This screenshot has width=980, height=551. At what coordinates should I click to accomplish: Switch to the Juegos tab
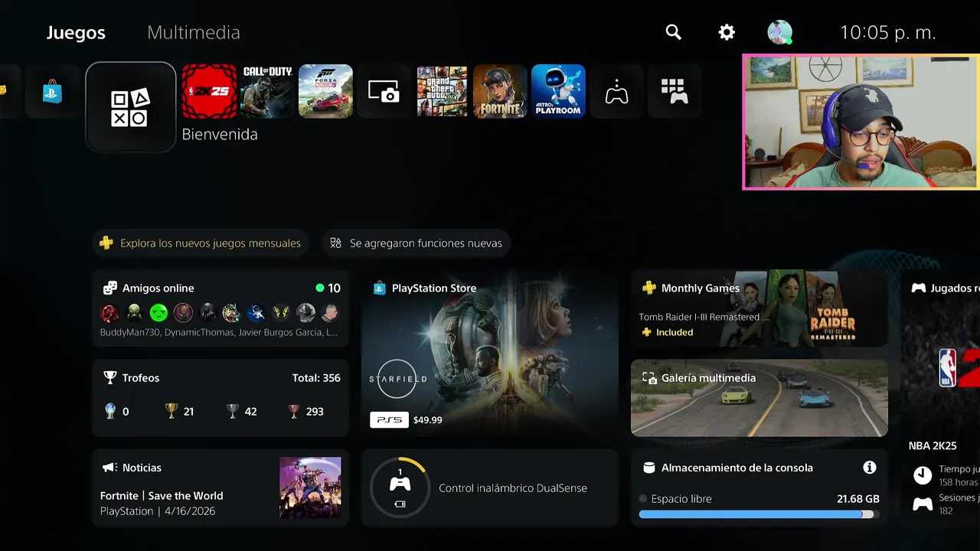76,33
